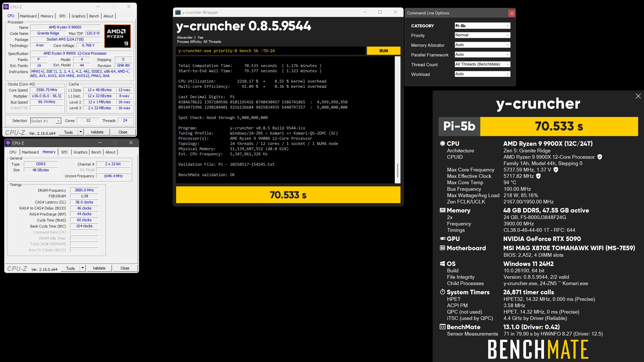
Task: Click Tools button in CPU-Z Memory window
Action: [70, 268]
